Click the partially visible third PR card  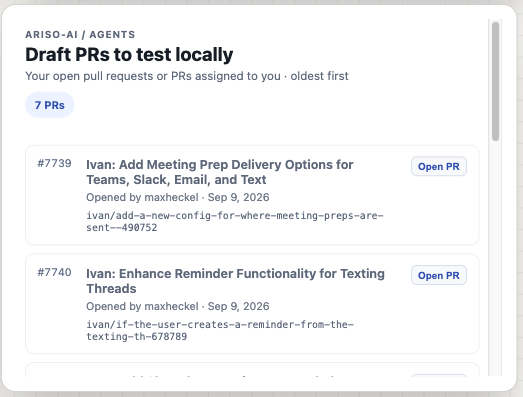click(252, 370)
